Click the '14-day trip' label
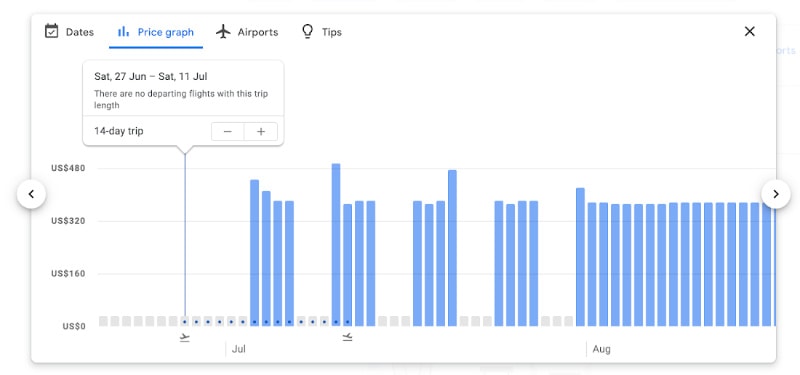The width and height of the screenshot is (800, 375). pos(118,131)
